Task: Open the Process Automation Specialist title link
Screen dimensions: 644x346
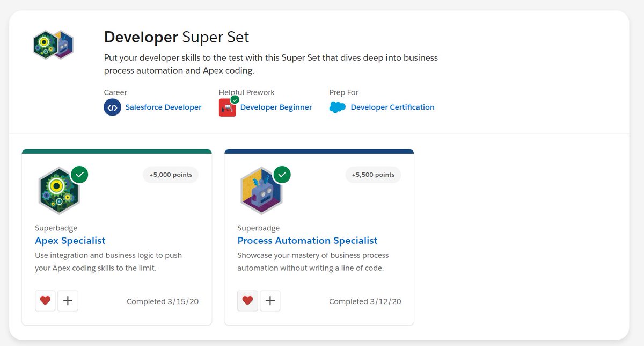Action: [308, 241]
